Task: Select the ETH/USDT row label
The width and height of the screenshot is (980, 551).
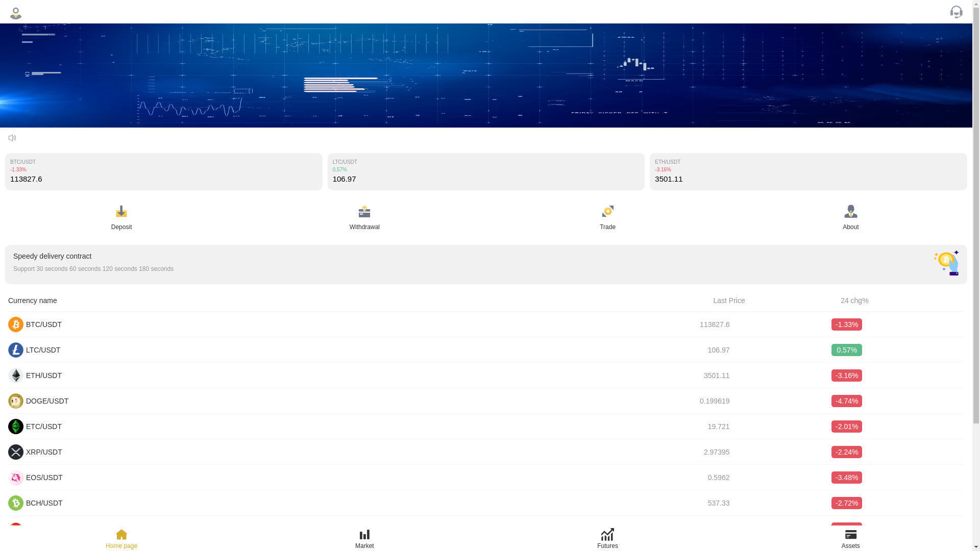Action: [x=44, y=375]
